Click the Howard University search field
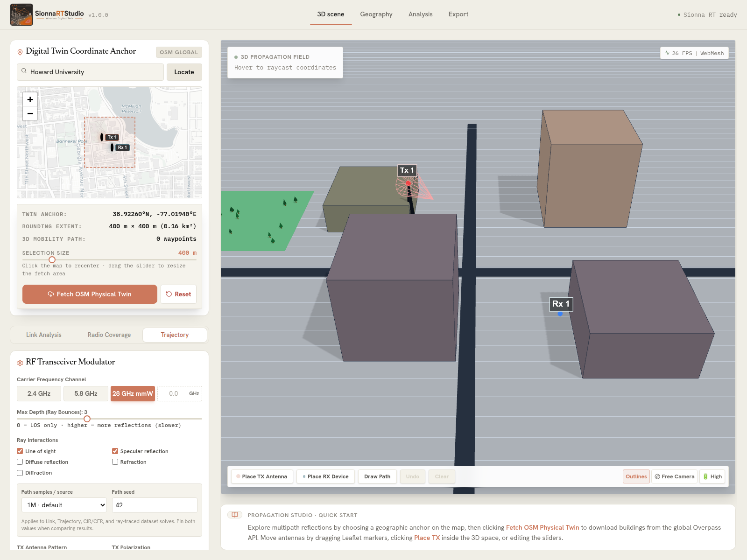Screen dimensions: 747x560 click(91, 72)
